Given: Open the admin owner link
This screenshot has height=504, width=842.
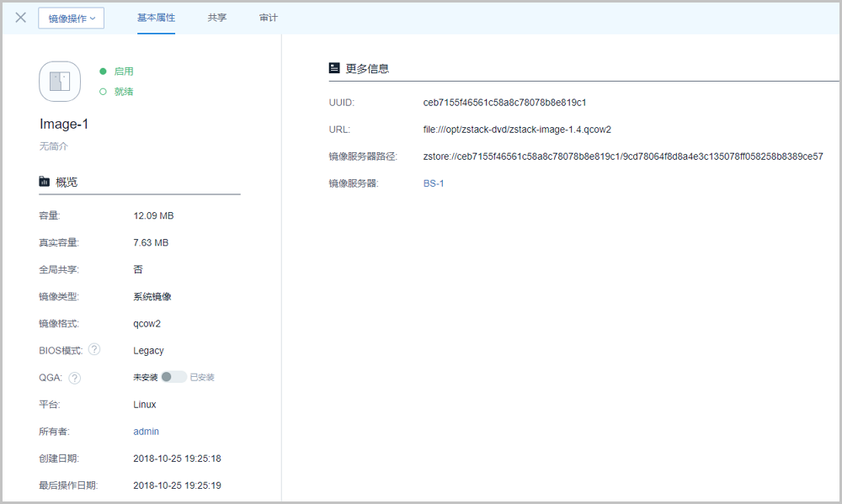Looking at the screenshot, I should point(146,432).
